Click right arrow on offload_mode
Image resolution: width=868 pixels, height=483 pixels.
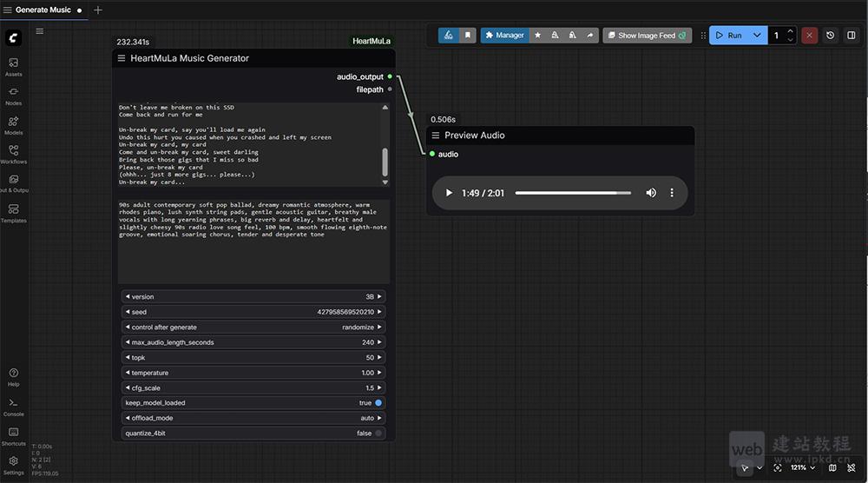(379, 418)
